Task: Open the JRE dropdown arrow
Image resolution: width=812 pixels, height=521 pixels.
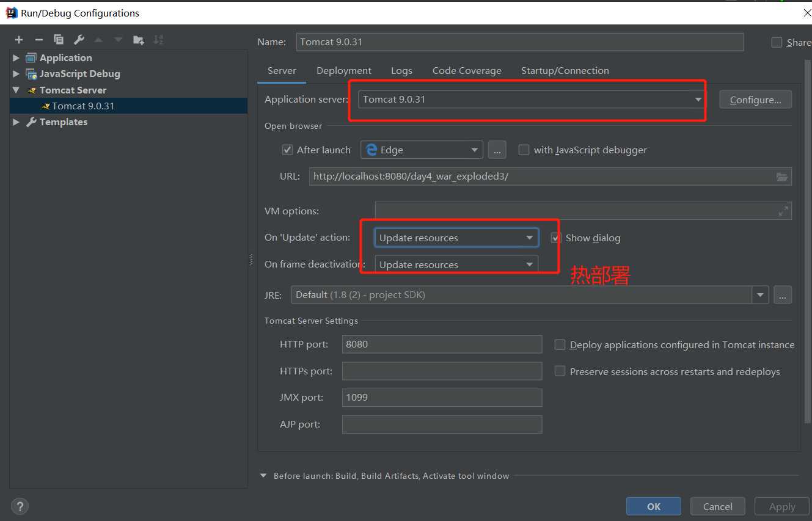Action: point(760,295)
